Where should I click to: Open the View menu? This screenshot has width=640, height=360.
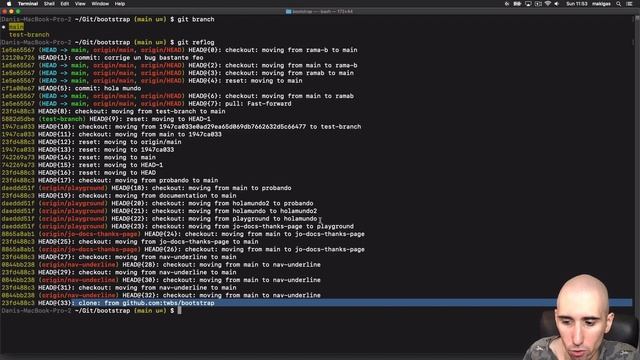(80, 4)
